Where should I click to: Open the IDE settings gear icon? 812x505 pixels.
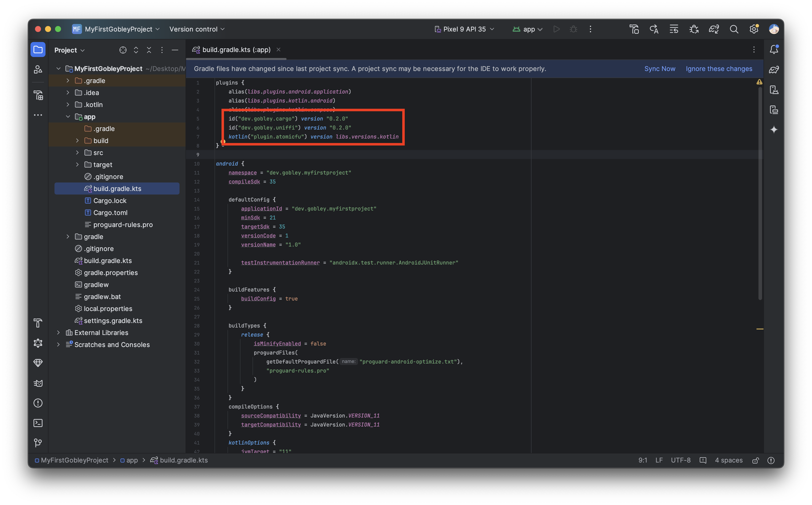[x=754, y=29]
